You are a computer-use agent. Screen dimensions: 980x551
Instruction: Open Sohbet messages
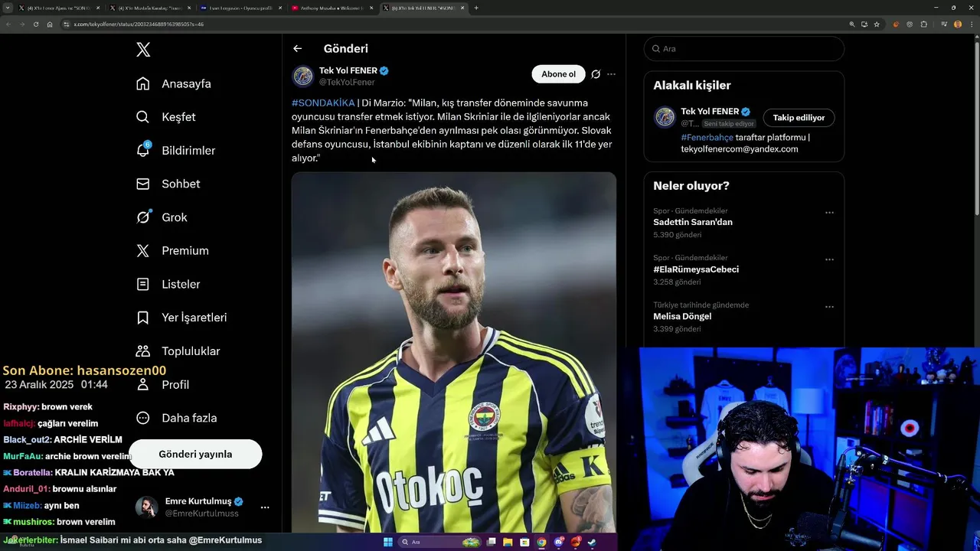click(168, 184)
